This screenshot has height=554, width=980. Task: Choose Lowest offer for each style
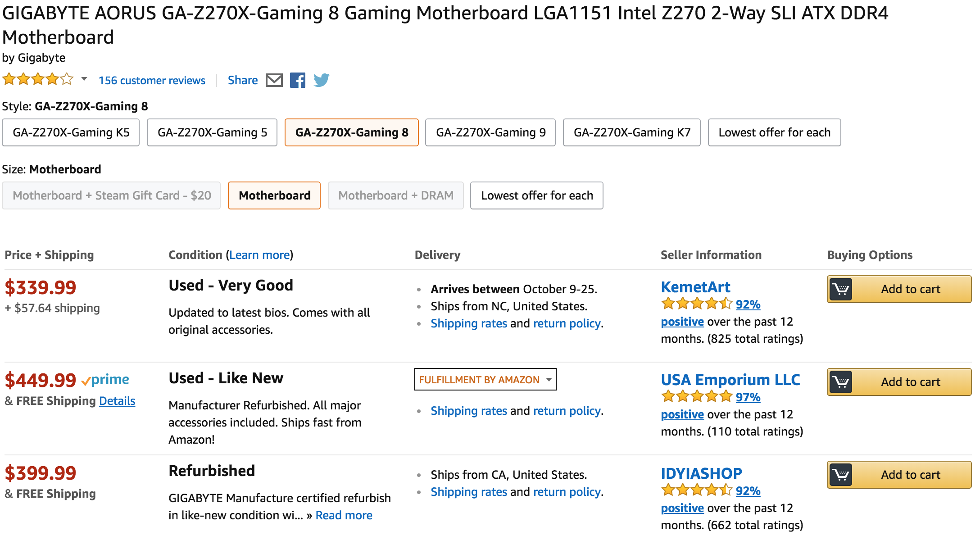click(x=774, y=132)
